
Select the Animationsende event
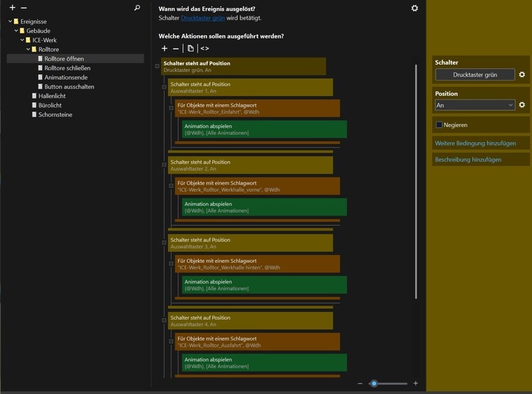click(66, 77)
